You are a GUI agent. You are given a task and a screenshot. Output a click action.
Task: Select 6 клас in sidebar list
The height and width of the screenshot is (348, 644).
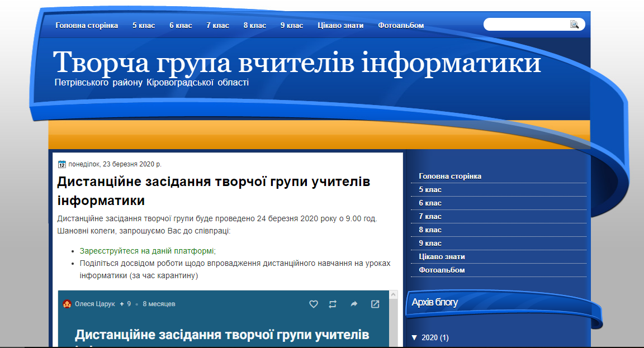click(x=430, y=203)
